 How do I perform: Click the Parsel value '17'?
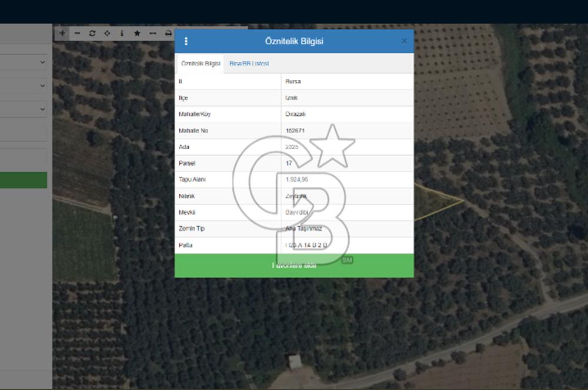(289, 163)
